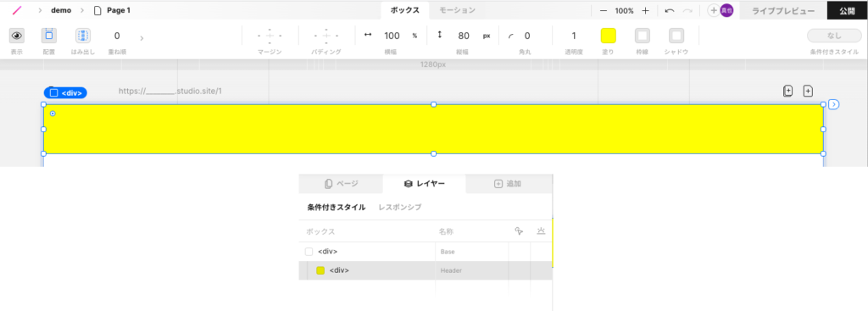Select the yellow header box on canvas
This screenshot has width=868, height=311.
433,129
